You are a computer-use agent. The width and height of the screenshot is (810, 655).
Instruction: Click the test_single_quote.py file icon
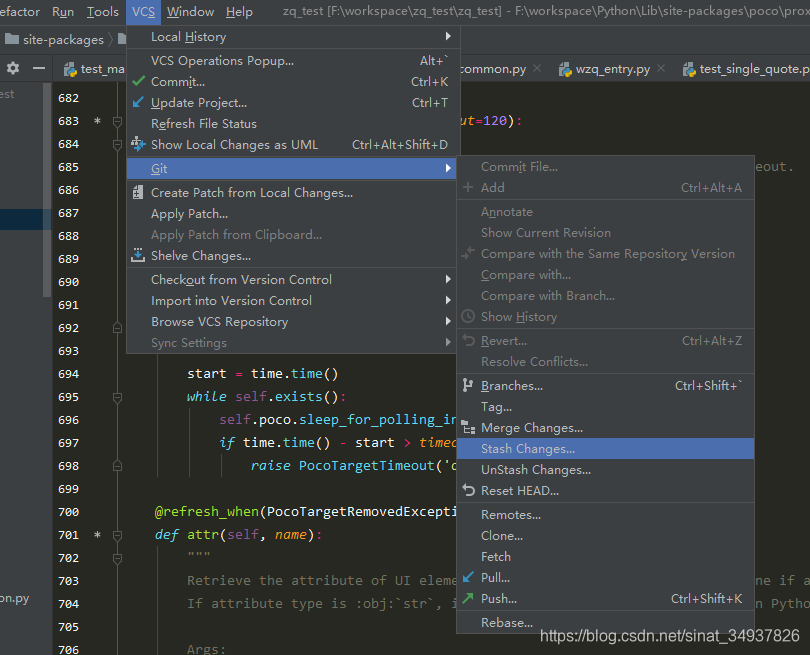(x=689, y=69)
